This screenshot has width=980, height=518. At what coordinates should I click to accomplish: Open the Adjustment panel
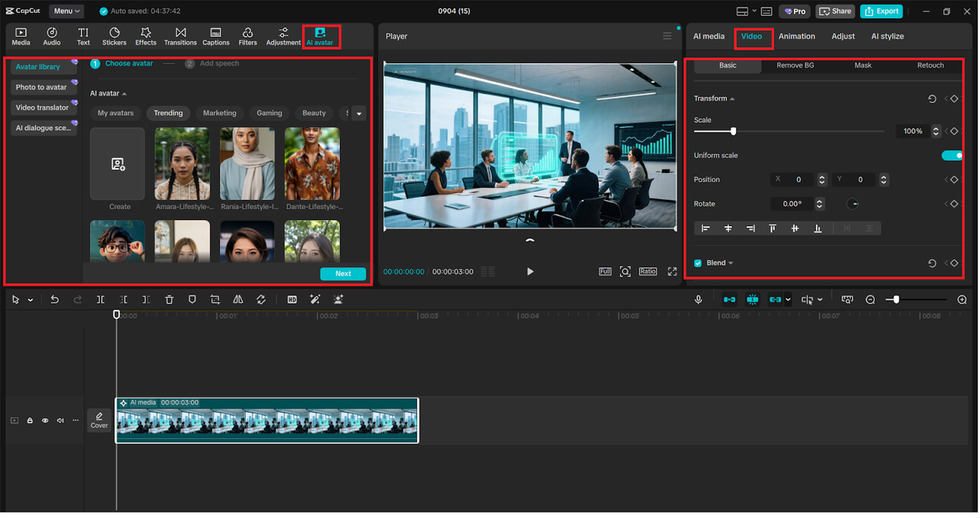click(x=283, y=36)
